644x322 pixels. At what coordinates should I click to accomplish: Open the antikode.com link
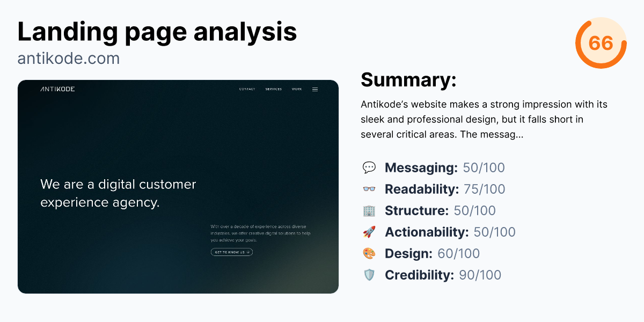(x=68, y=58)
